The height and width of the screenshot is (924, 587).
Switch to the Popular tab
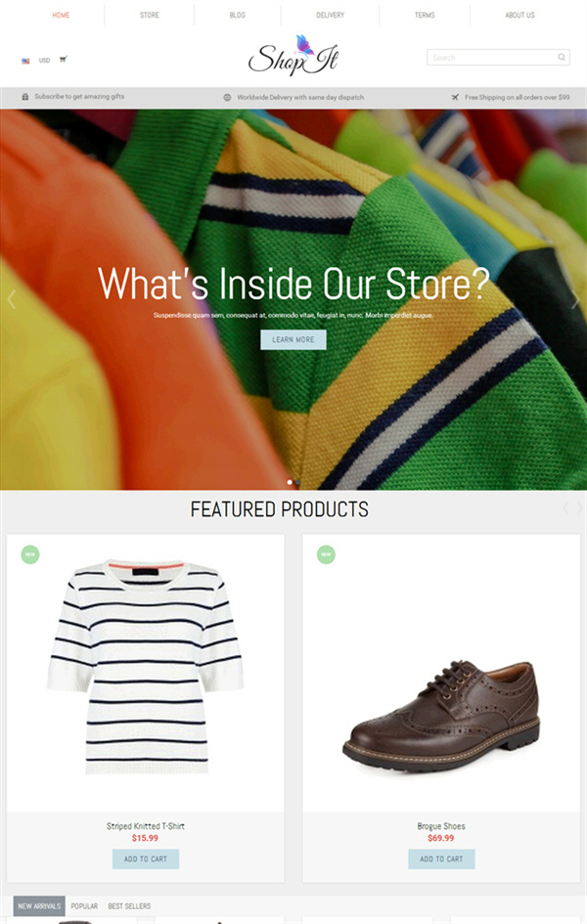pos(84,905)
